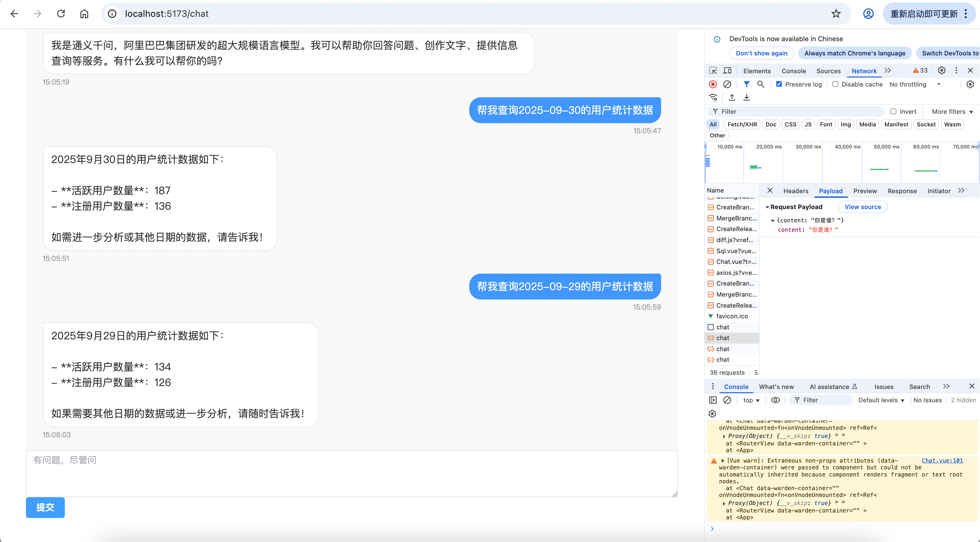Bookmark this page with star icon
The image size is (980, 542).
[x=836, y=14]
